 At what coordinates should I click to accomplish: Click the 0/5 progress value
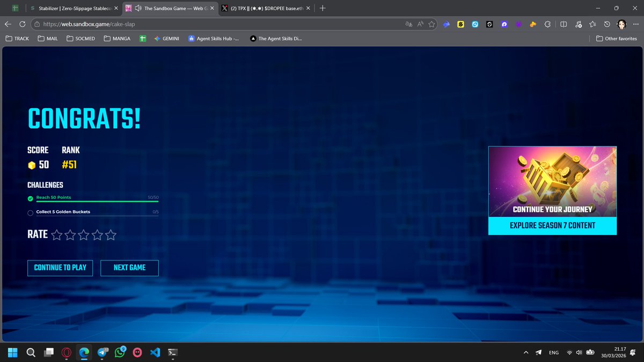(x=156, y=211)
